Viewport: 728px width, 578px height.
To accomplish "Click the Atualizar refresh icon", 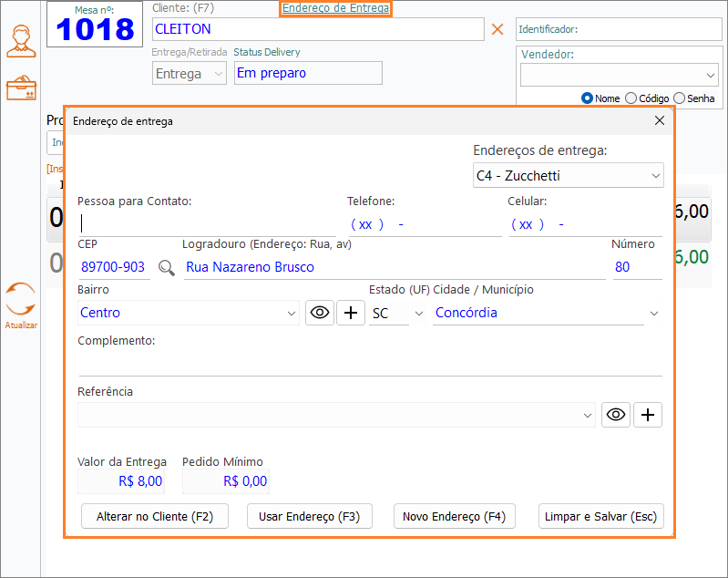I will tap(20, 299).
